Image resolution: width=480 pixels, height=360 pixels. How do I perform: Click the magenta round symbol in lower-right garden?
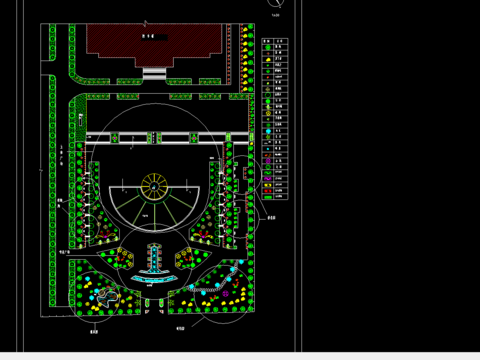pos(225,293)
